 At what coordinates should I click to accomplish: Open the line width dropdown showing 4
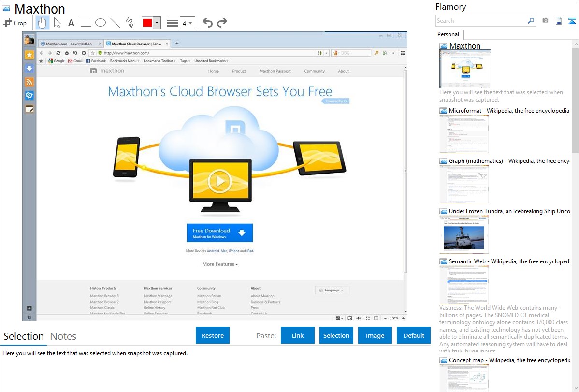187,23
